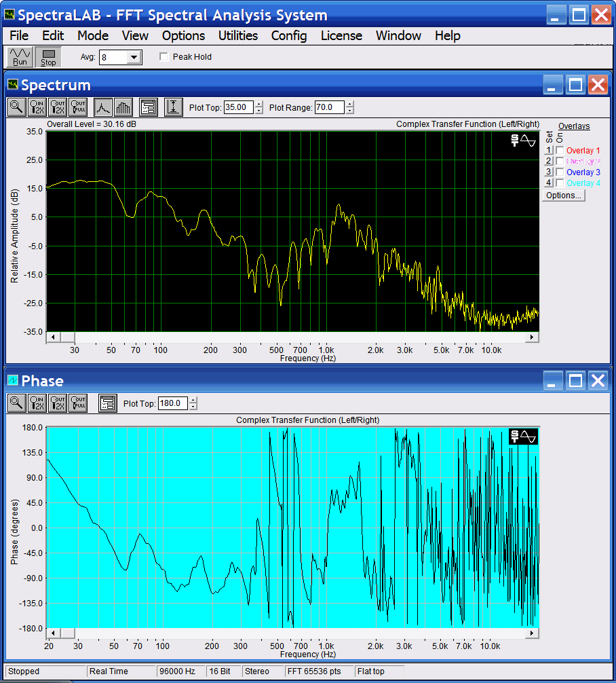This screenshot has height=683, width=616.
Task: Switch Spectrum to line graph view
Action: pyautogui.click(x=102, y=107)
